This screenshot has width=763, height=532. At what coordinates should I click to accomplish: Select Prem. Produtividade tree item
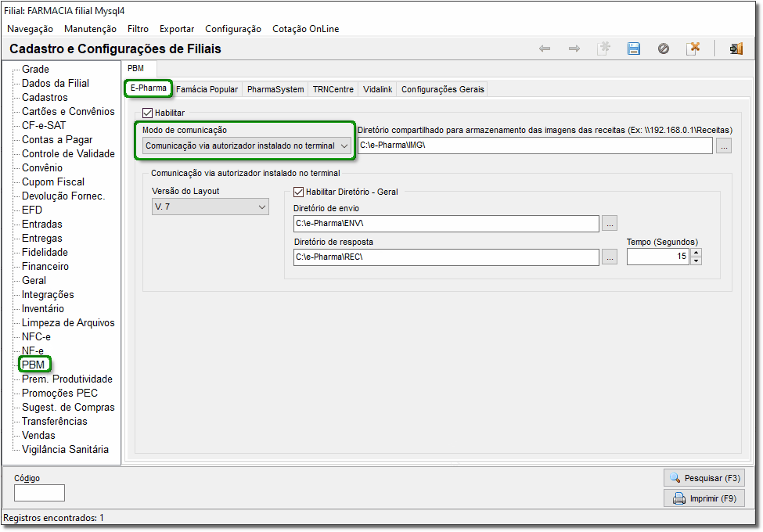(x=67, y=379)
